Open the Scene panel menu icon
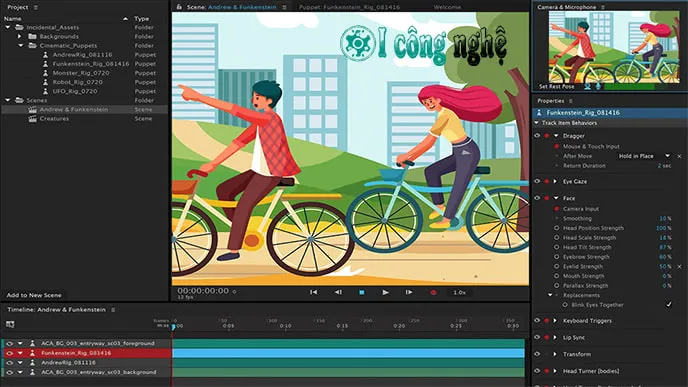The image size is (688, 387). pyautogui.click(x=284, y=7)
